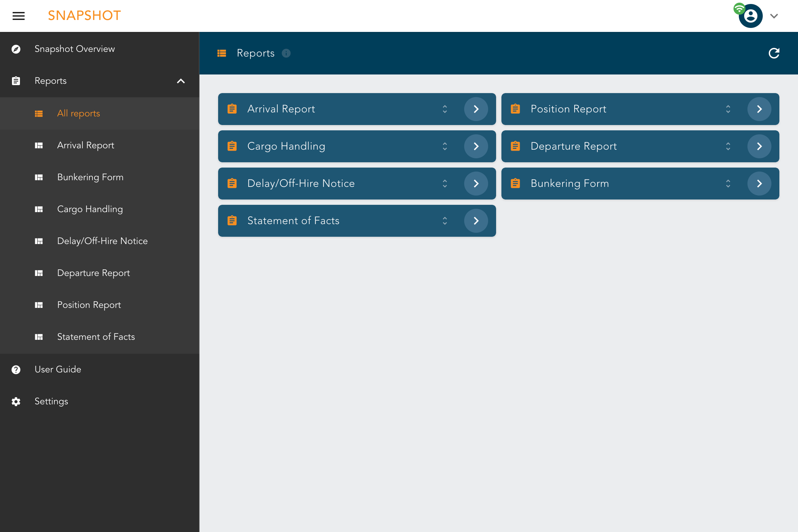Collapse the Reports sidebar section chevron
This screenshot has width=798, height=532.
[181, 81]
